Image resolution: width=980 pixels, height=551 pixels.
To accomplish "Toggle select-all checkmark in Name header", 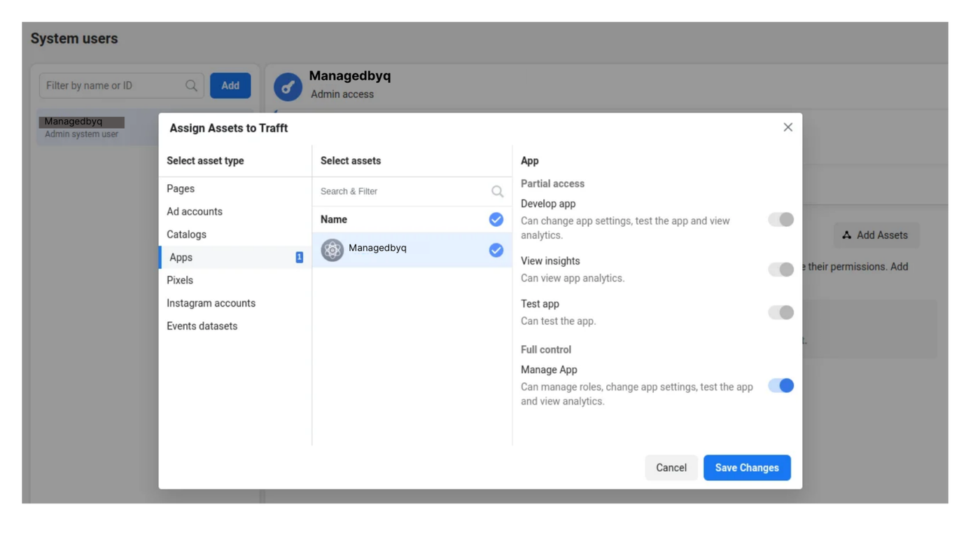I will [496, 220].
